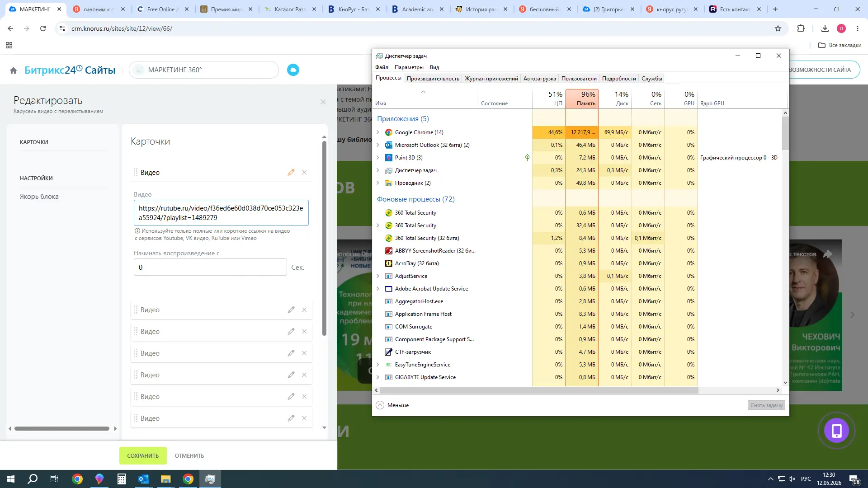Expand Microsoft Outlook process group
This screenshot has width=868, height=488.
378,145
